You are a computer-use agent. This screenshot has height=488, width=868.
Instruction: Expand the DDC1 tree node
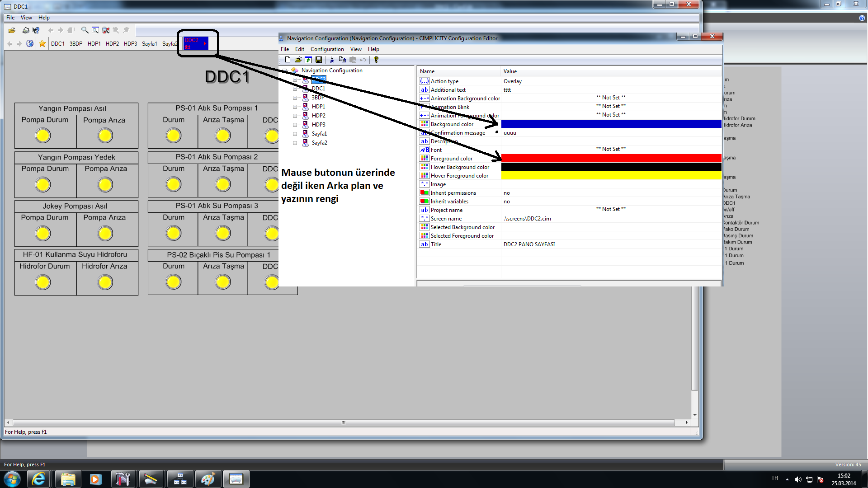pos(295,89)
